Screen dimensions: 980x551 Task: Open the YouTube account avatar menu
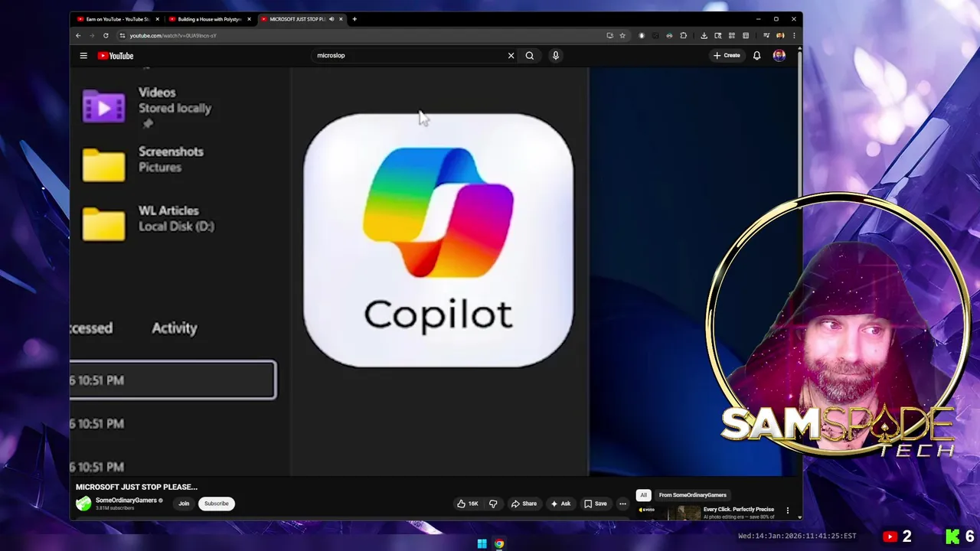(779, 55)
